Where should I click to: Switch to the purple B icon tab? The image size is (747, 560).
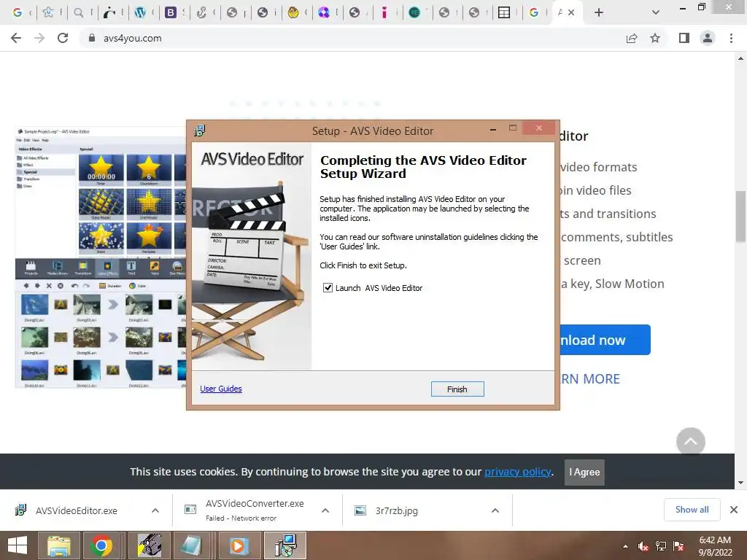tap(171, 13)
